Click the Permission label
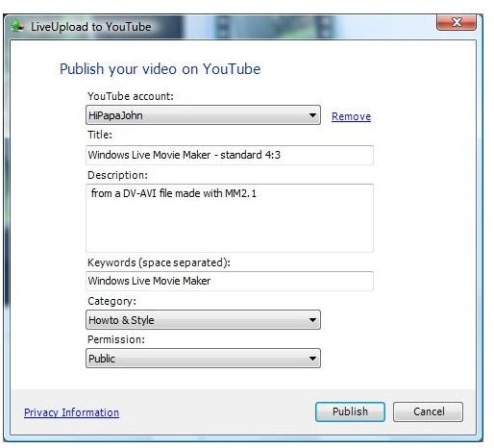 point(116,339)
